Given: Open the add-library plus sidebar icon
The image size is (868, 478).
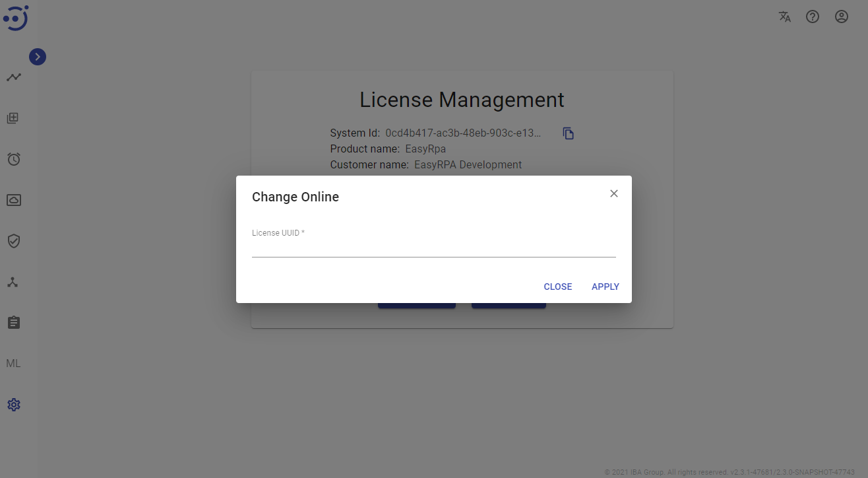Looking at the screenshot, I should coord(13,118).
